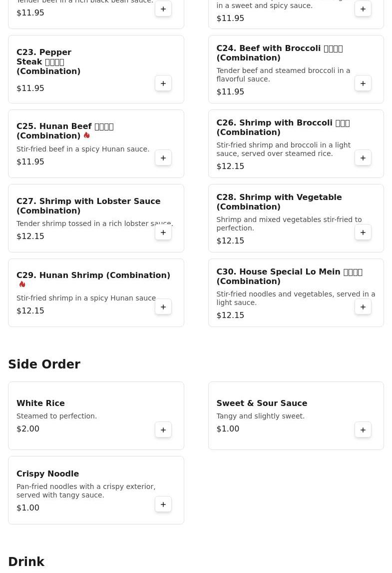Add Crispy Noodle side to cart
Image resolution: width=392 pixels, height=573 pixels.
[163, 504]
